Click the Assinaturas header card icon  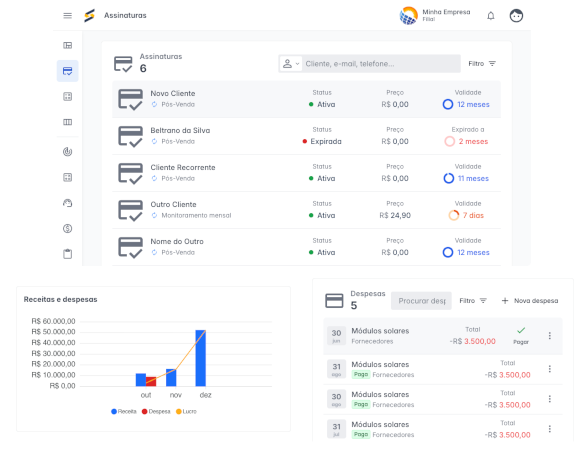pyautogui.click(x=123, y=64)
